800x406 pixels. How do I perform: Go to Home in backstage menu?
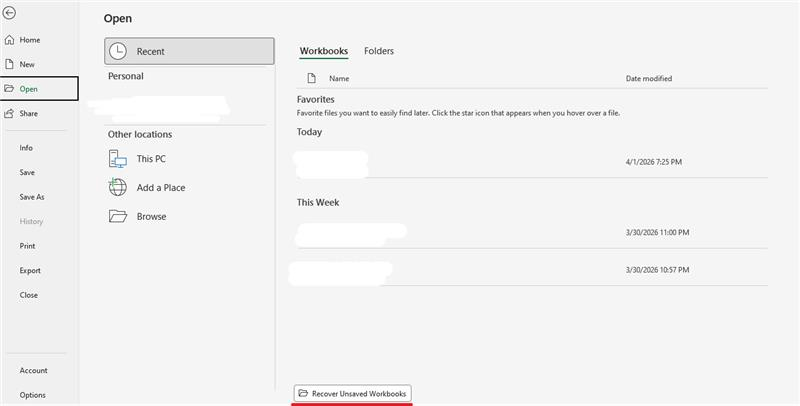click(39, 40)
